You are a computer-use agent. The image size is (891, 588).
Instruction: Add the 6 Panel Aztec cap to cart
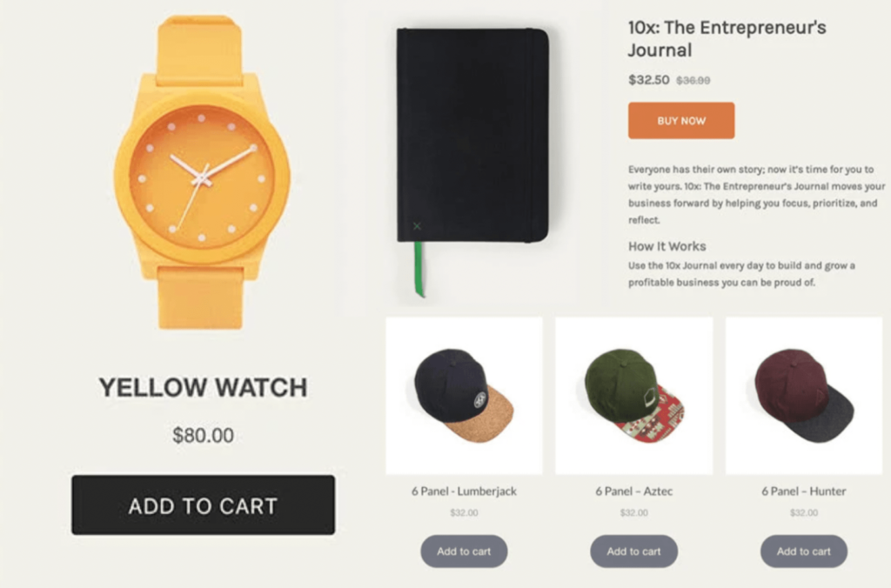[633, 551]
